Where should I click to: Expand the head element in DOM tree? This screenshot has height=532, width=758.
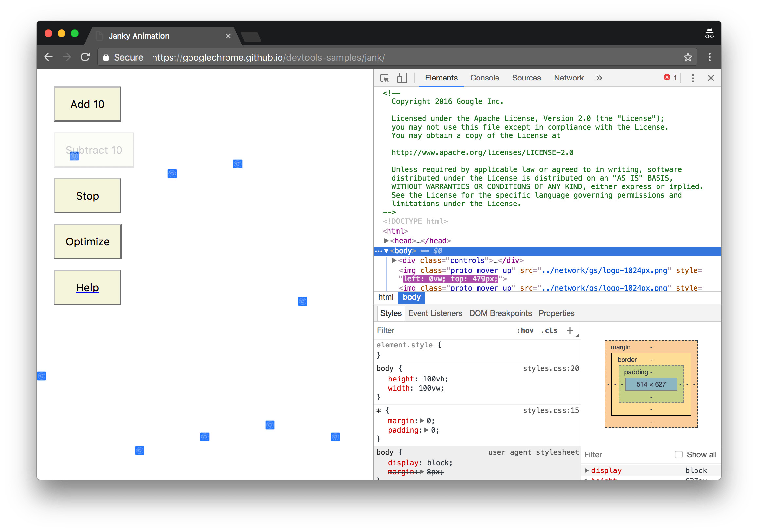tap(386, 241)
